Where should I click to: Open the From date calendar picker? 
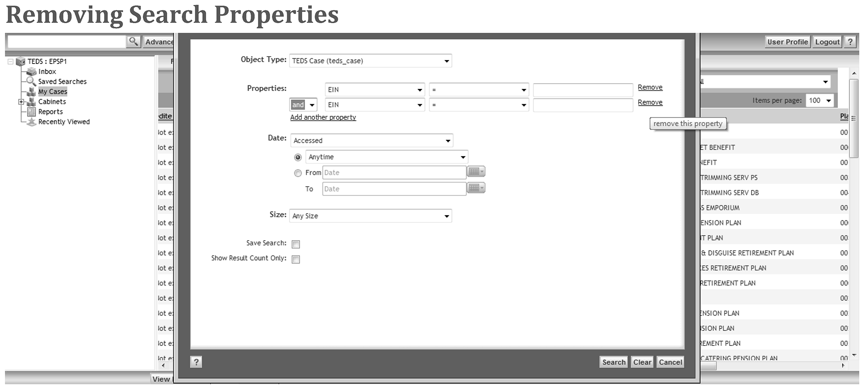tap(476, 172)
